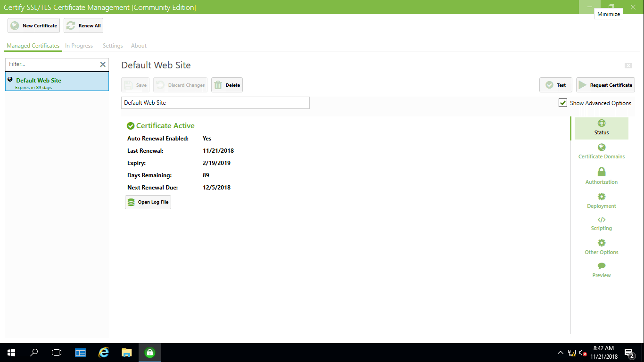Click the days remaining value 89

(206, 175)
